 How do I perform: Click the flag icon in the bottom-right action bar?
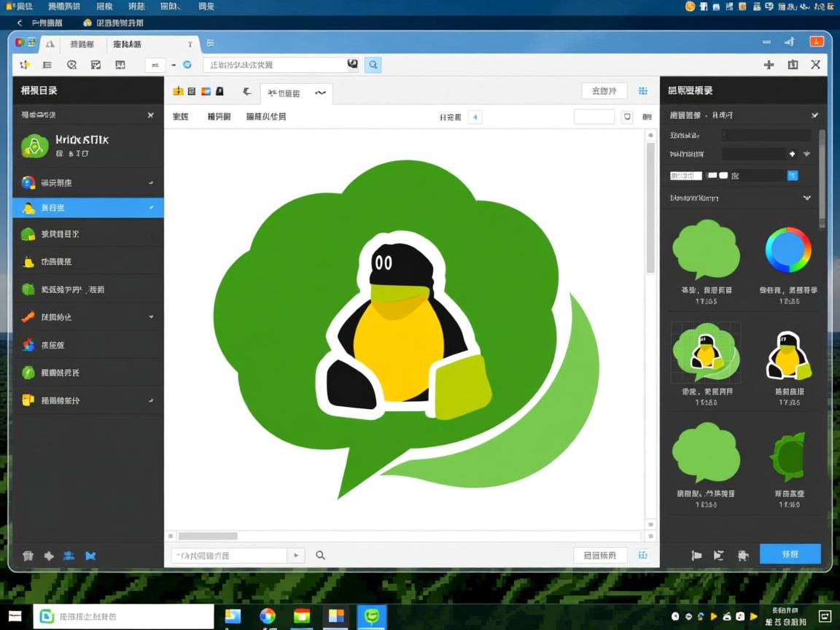[x=696, y=556]
